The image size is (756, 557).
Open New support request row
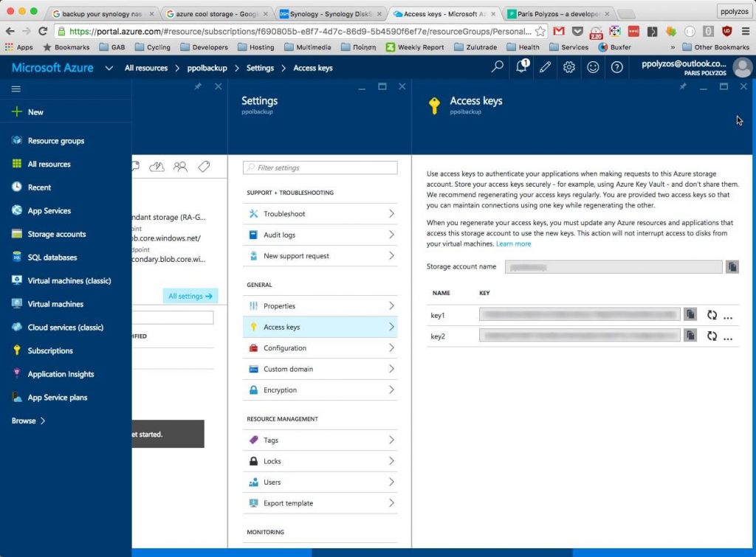coord(320,256)
